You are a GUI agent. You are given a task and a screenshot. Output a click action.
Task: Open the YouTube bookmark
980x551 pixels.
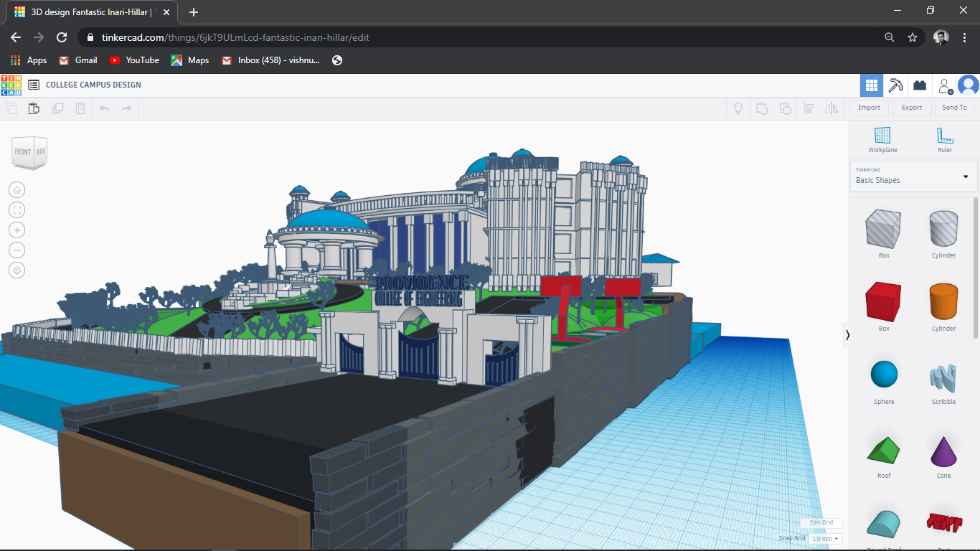[x=135, y=60]
